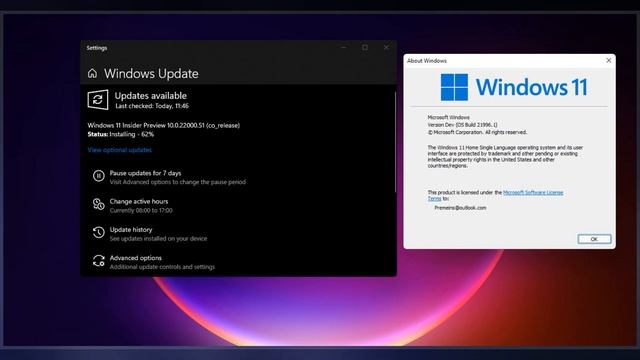This screenshot has height=360, width=640.
Task: Close the Settings window
Action: pos(386,47)
